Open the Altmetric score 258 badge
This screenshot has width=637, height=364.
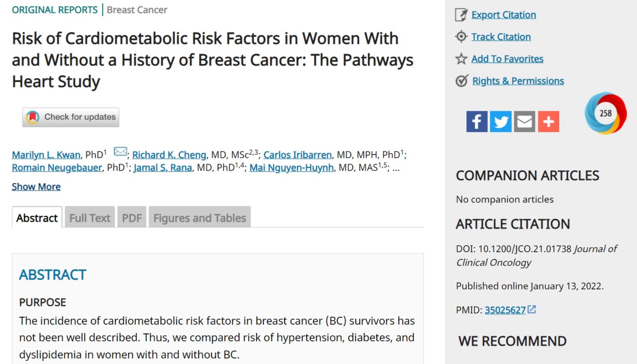[x=605, y=113]
